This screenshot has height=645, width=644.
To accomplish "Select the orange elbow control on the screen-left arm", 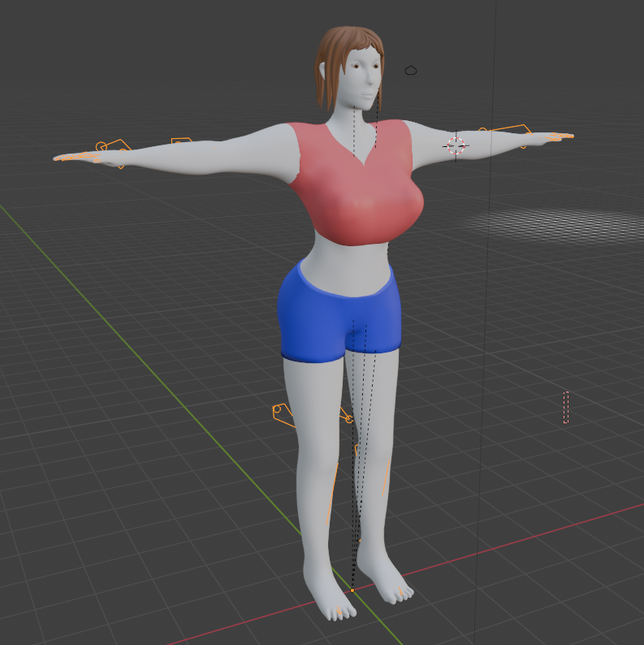I will pos(181,141).
